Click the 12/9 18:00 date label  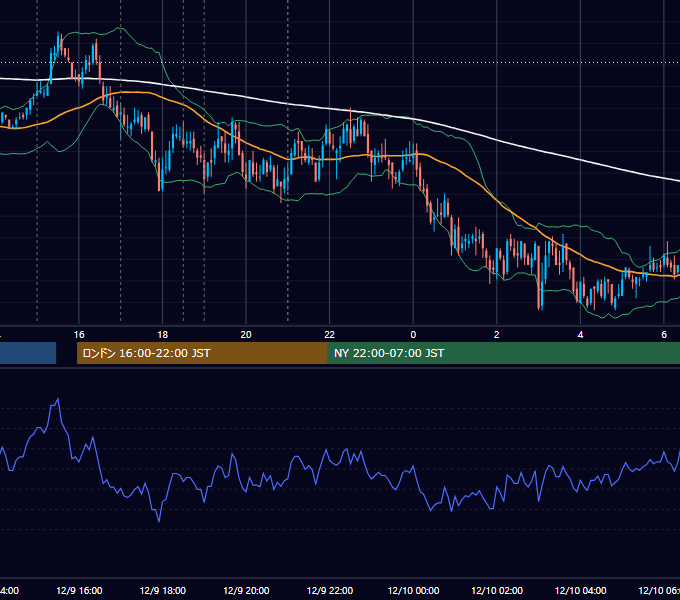[163, 590]
